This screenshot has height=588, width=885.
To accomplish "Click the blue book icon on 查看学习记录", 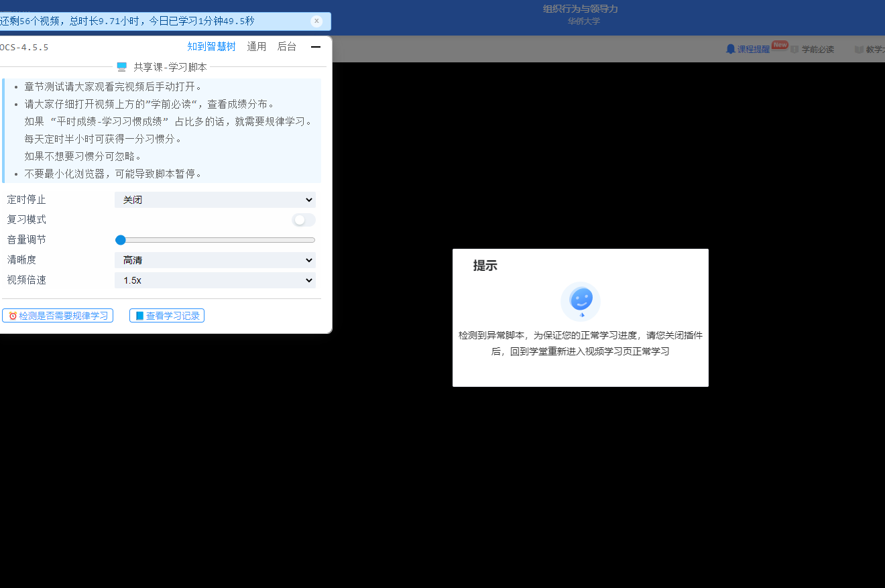I will point(139,316).
